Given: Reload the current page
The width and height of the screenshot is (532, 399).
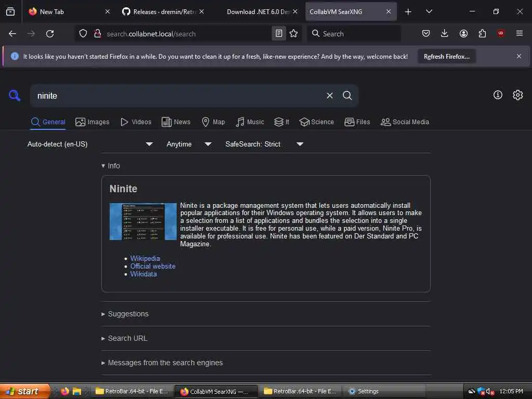Looking at the screenshot, I should 50,34.
